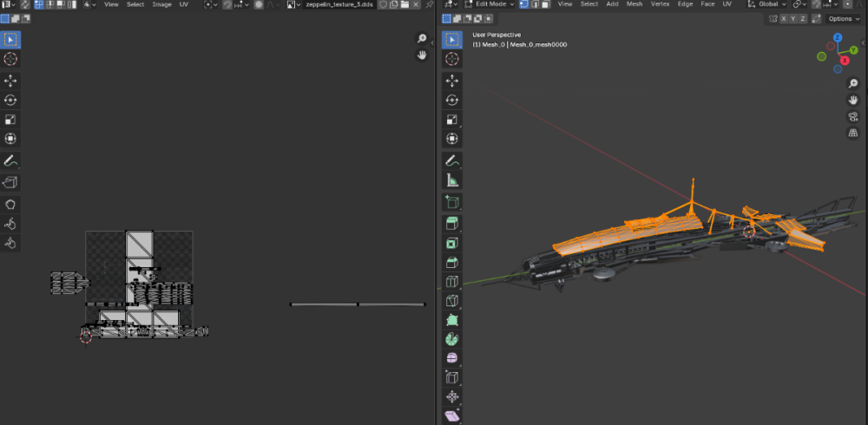Select the Relax sculpt tool in UV editor
Viewport: 868px width, 425px height.
coord(10,224)
